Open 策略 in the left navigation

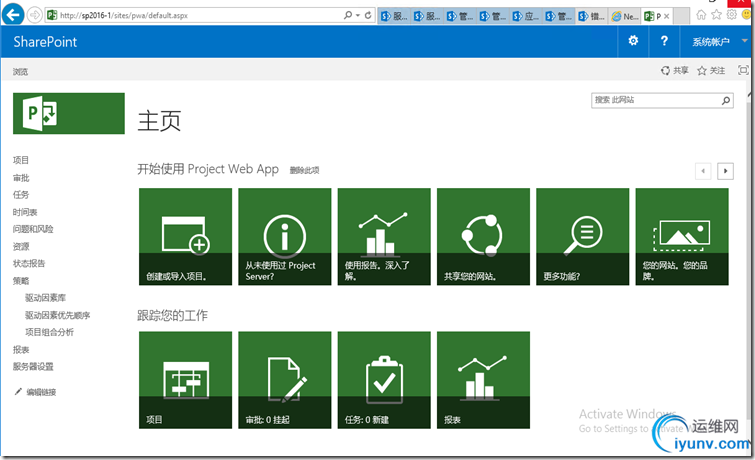click(21, 280)
